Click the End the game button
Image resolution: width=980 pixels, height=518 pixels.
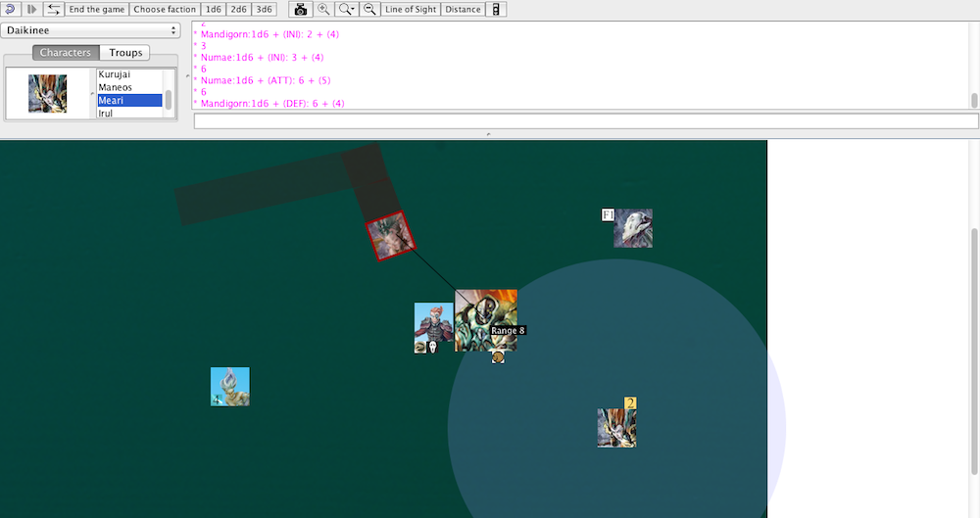[96, 9]
